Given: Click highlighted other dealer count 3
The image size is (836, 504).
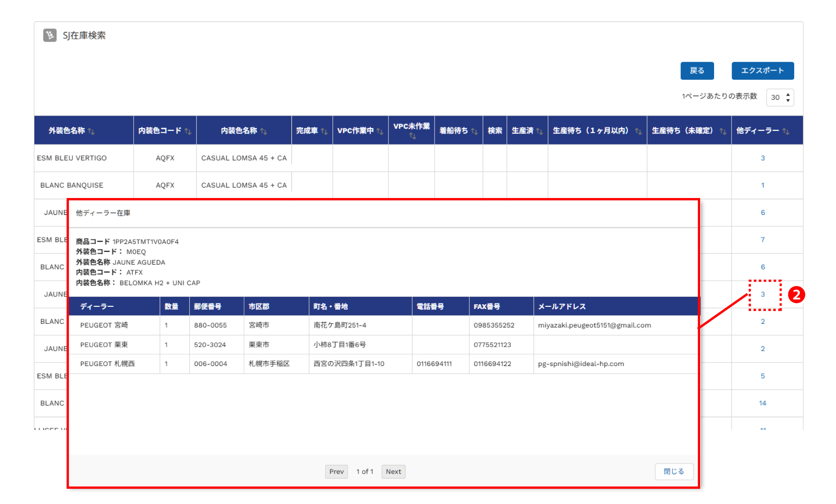Looking at the screenshot, I should 762,294.
